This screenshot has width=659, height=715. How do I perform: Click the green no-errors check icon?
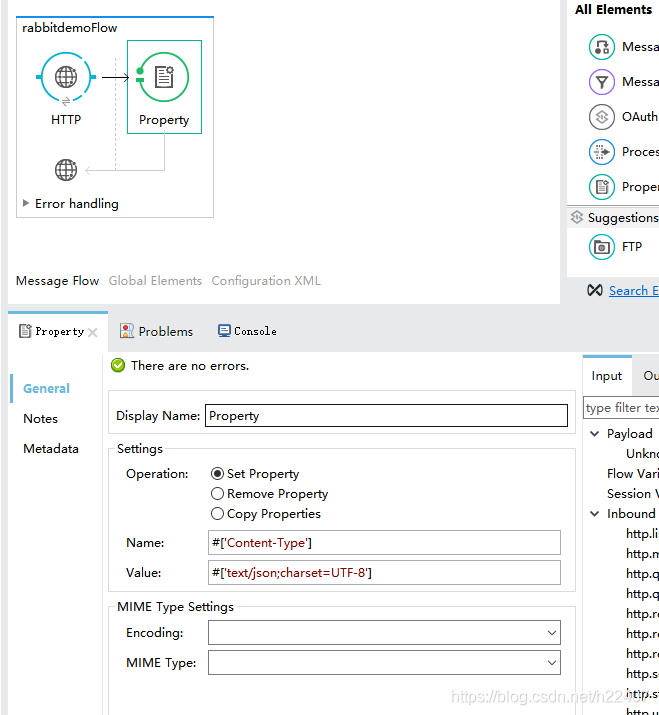(x=118, y=365)
